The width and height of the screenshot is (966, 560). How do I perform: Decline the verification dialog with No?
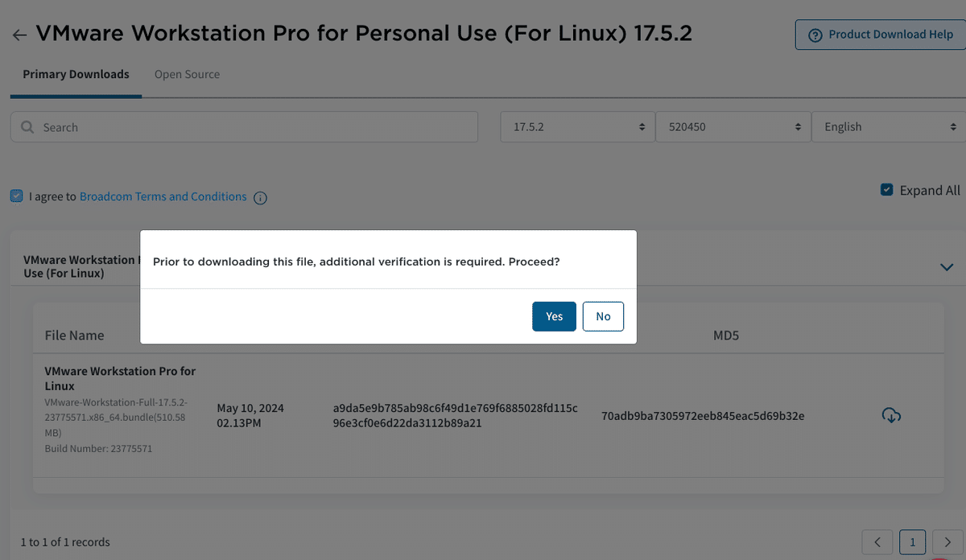coord(603,316)
